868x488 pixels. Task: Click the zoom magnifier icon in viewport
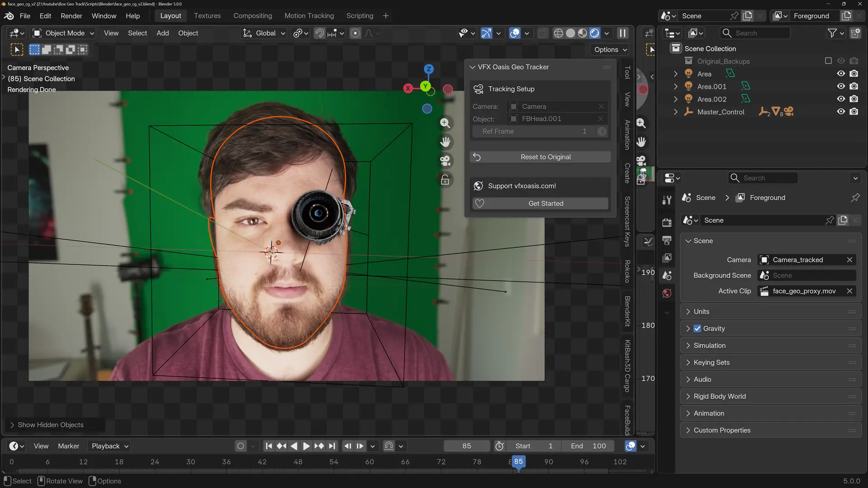(x=445, y=123)
